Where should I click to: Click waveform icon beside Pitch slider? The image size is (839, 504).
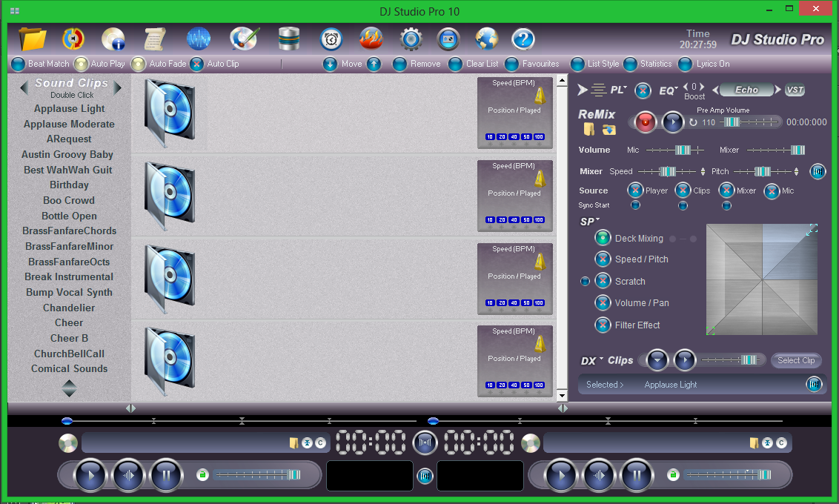817,171
